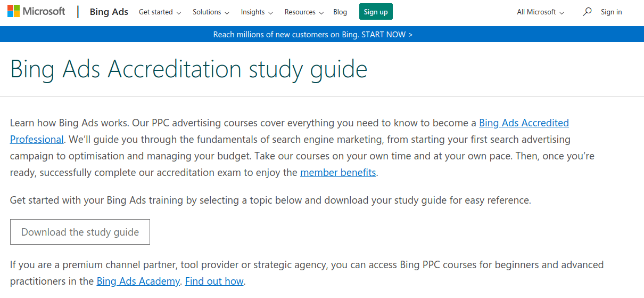Open the Bing Ads home link
Viewport: 644px width, 298px height.
pyautogui.click(x=109, y=12)
